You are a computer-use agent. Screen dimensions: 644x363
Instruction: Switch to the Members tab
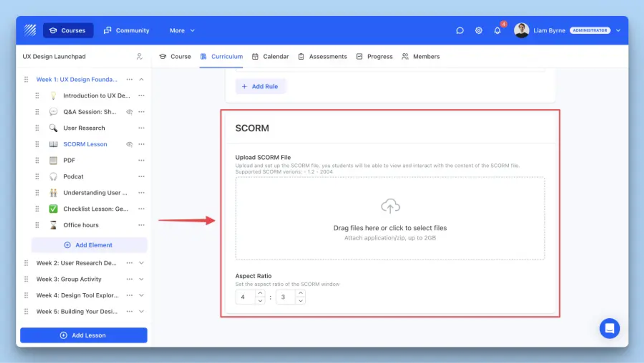tap(421, 56)
